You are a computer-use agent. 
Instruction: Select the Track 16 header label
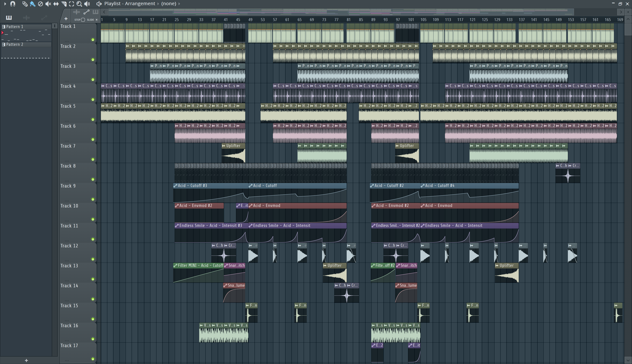click(69, 326)
